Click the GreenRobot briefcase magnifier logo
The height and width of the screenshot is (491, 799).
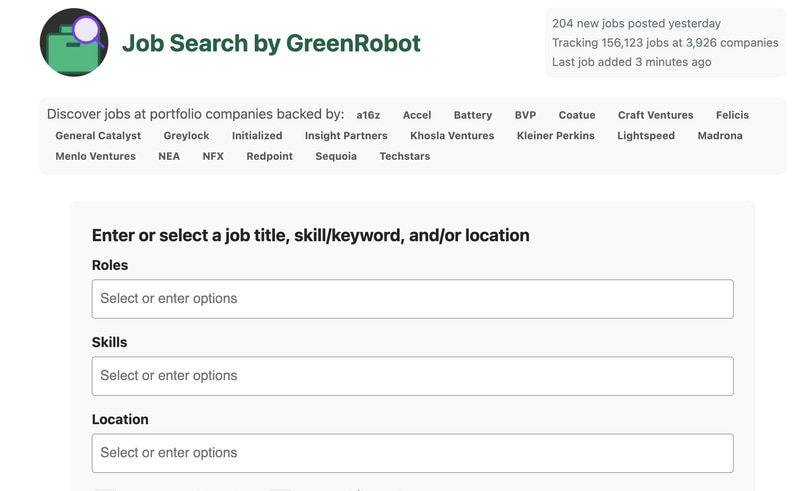74,42
